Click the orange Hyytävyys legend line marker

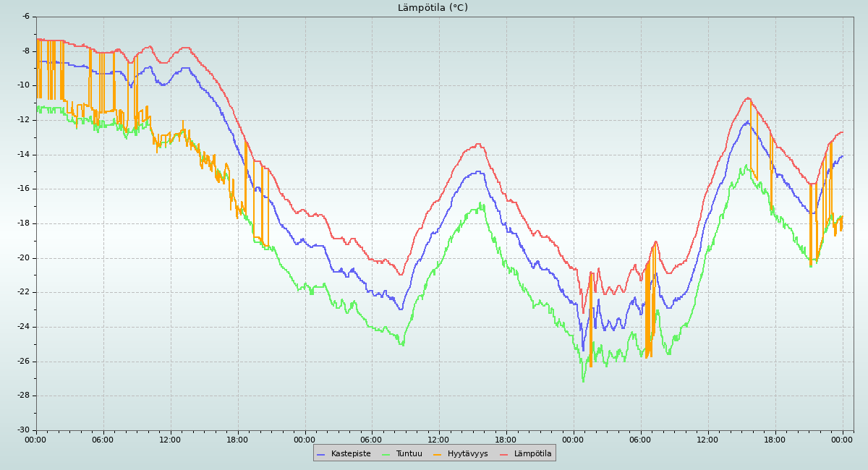click(438, 454)
